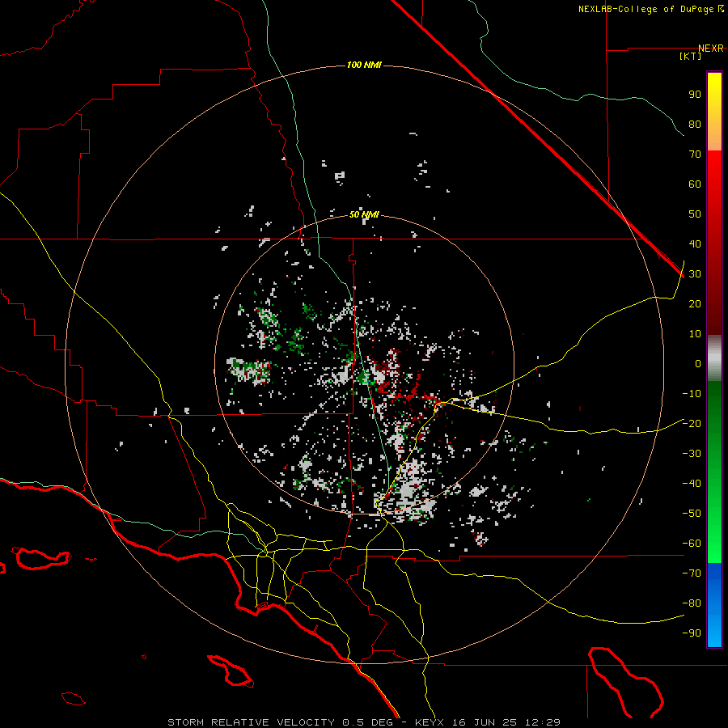Click the legend value "-20"
Viewport: 728px width, 728px height.
pos(692,423)
